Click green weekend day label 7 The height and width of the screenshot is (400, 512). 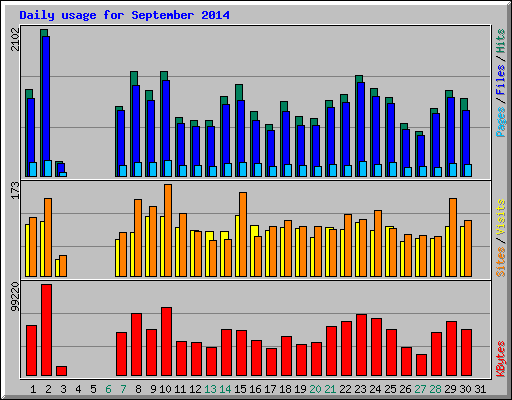[123, 389]
